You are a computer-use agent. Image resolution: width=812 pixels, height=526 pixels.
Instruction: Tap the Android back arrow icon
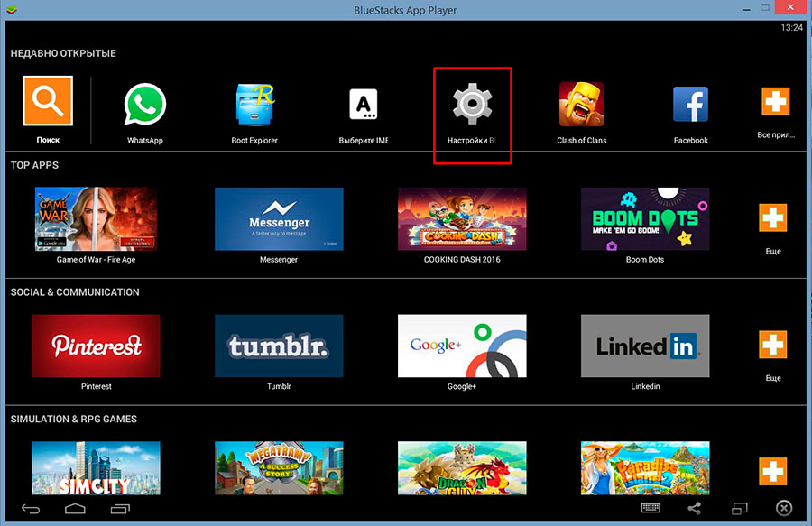pyautogui.click(x=31, y=509)
